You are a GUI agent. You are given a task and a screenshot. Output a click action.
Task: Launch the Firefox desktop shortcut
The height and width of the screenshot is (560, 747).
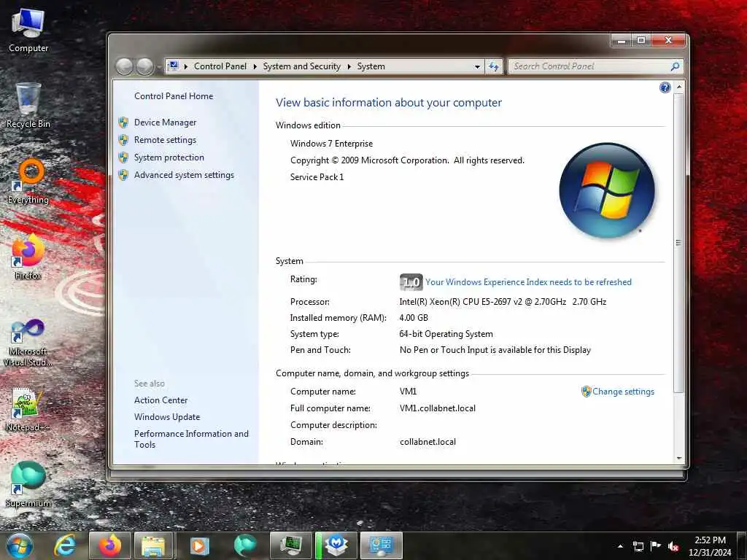pyautogui.click(x=28, y=257)
